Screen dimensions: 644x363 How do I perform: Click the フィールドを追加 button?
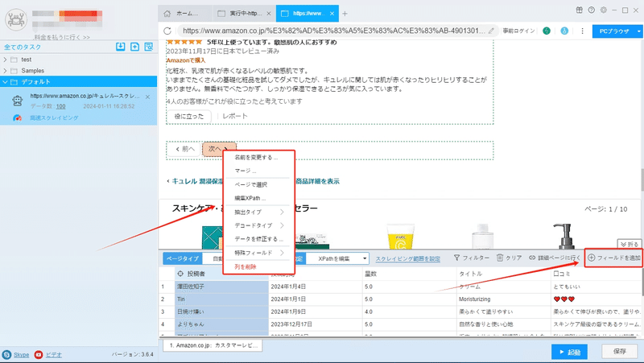pos(613,258)
